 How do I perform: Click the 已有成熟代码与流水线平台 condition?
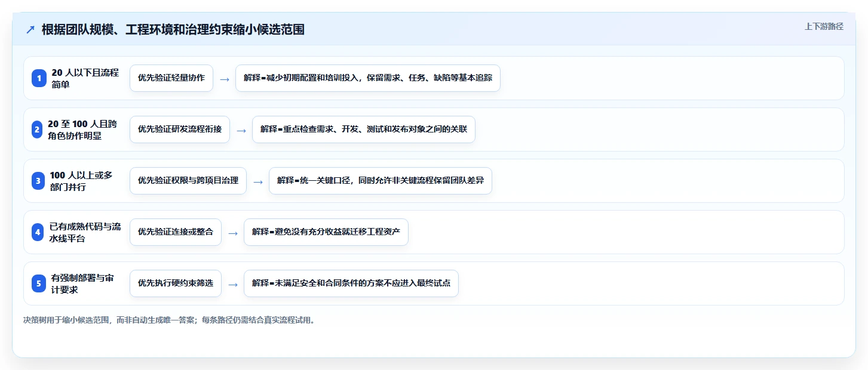coord(85,232)
